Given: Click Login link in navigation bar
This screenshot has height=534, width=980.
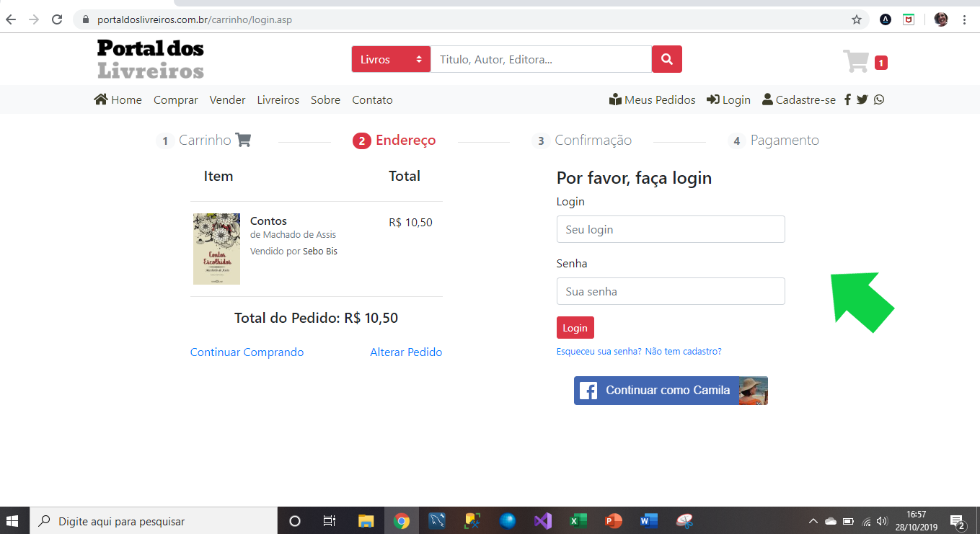Looking at the screenshot, I should [x=729, y=100].
